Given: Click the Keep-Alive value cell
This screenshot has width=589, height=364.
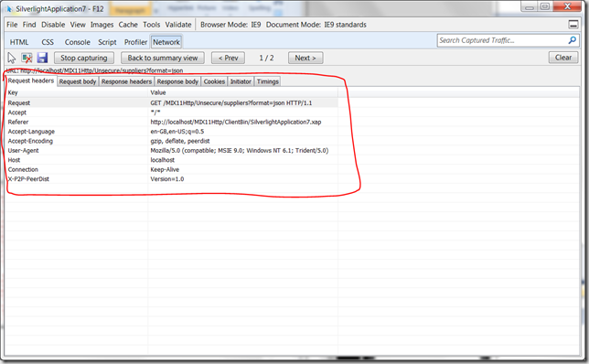Looking at the screenshot, I should pos(165,169).
